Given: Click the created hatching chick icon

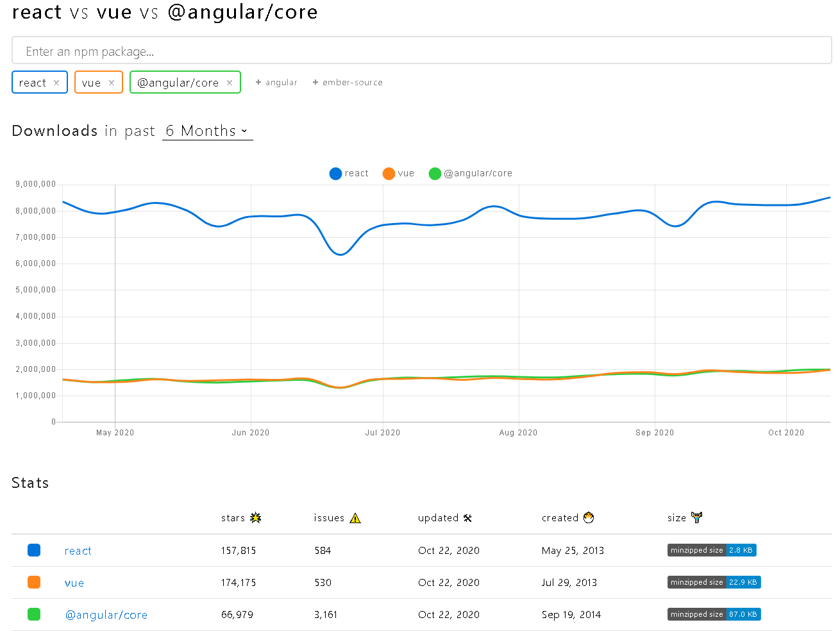Looking at the screenshot, I should pos(589,517).
